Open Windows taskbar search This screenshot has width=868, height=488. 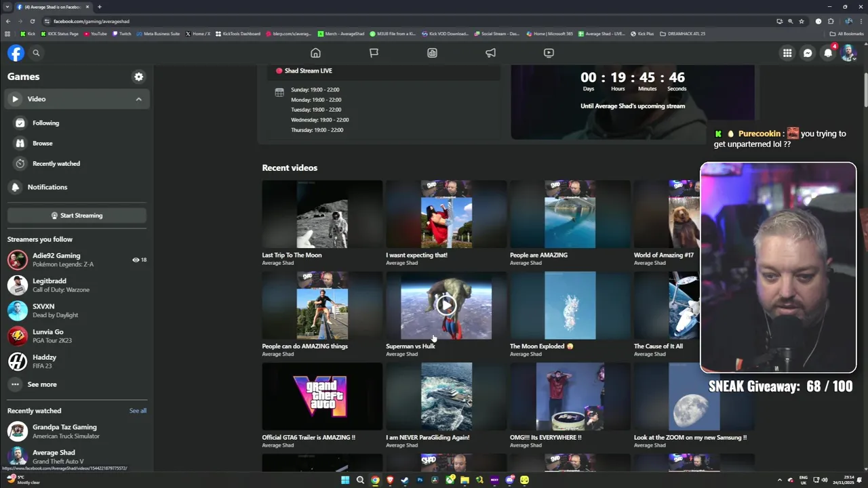click(360, 480)
